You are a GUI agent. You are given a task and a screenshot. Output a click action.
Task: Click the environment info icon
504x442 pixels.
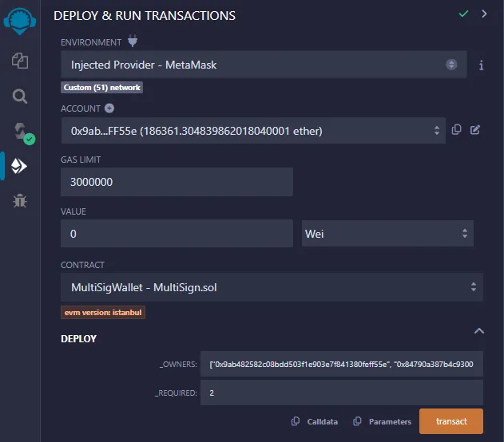pos(481,65)
